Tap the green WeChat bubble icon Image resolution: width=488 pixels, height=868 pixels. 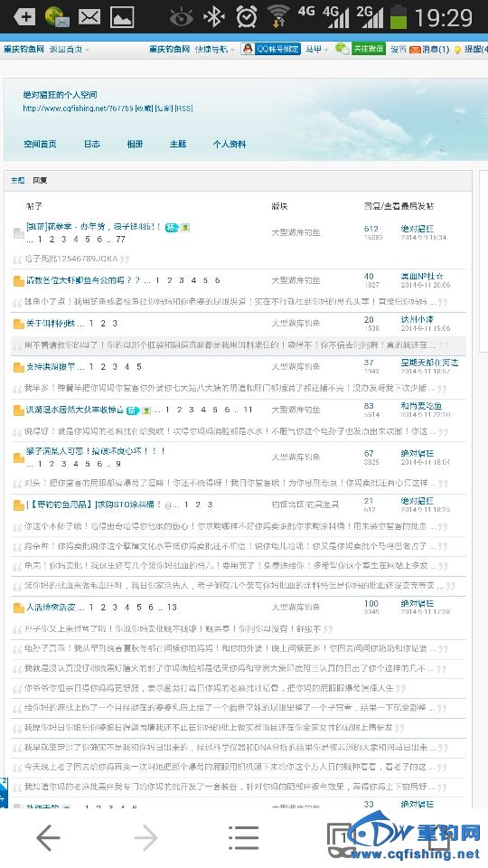pos(343,49)
